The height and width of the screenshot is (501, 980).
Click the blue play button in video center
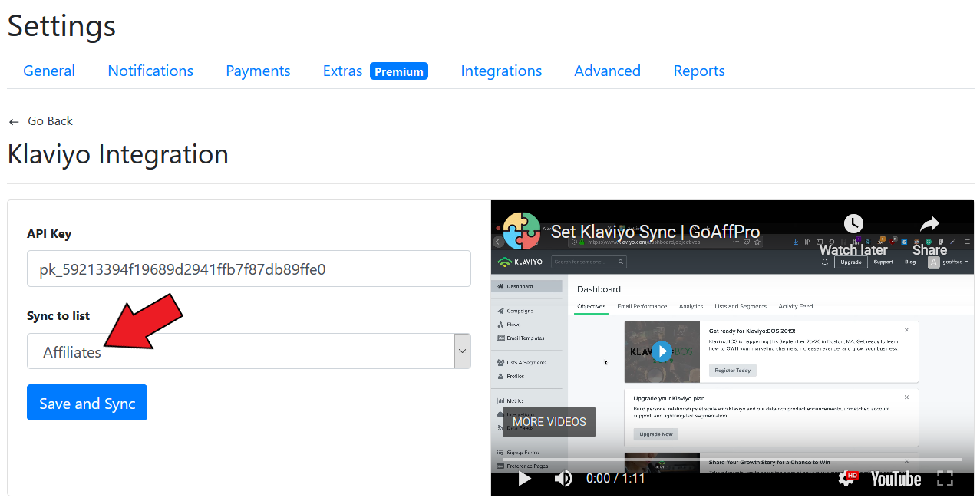click(662, 351)
